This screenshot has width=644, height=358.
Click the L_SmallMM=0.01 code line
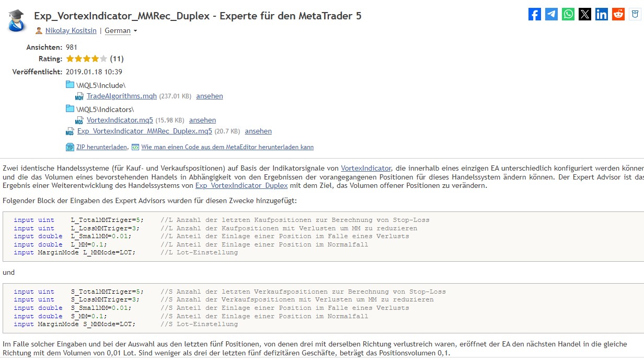pos(211,236)
